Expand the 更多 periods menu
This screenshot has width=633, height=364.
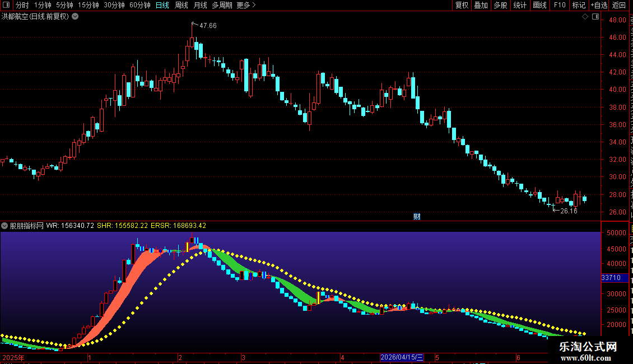click(x=246, y=5)
